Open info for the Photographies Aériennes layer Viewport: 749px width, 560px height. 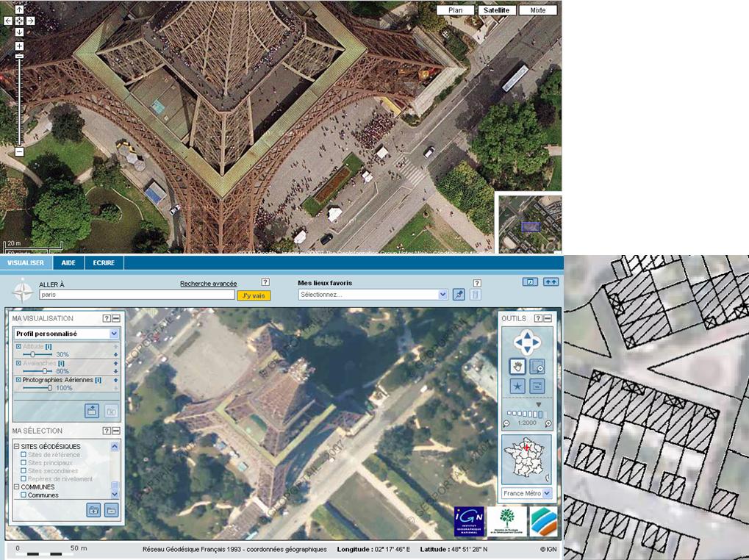tap(98, 380)
